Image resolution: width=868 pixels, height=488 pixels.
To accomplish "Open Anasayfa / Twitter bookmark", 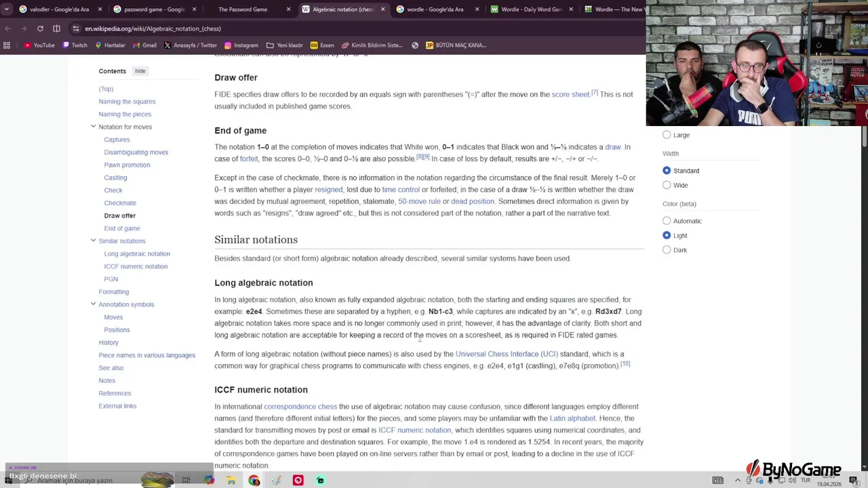I will click(x=191, y=45).
